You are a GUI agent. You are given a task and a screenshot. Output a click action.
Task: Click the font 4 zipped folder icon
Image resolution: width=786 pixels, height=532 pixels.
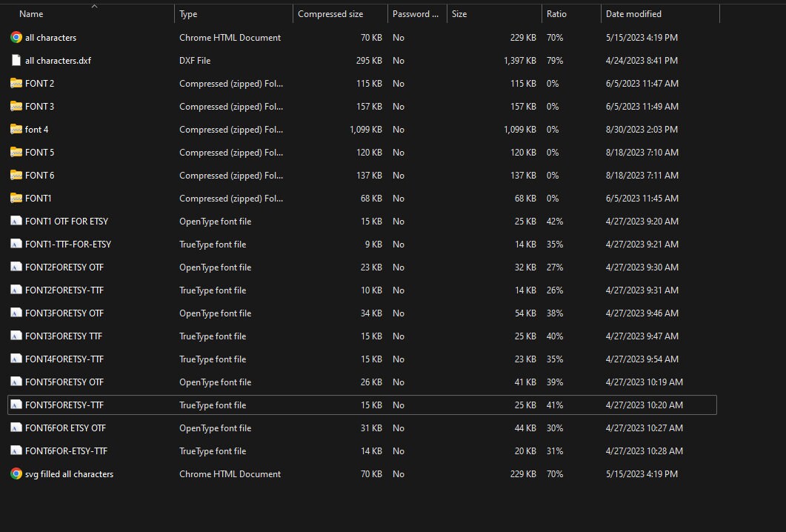click(16, 130)
